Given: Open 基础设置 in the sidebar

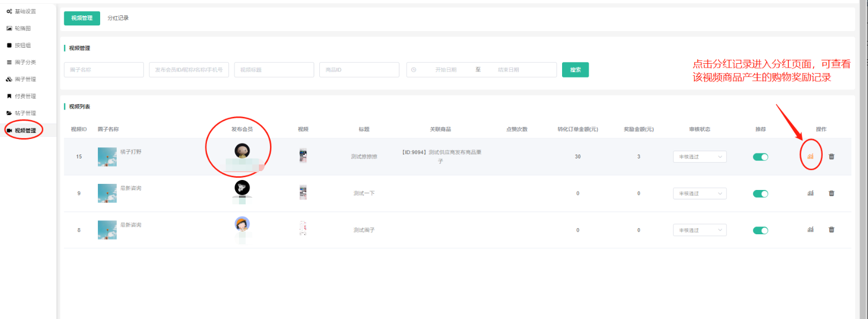Looking at the screenshot, I should 25,12.
